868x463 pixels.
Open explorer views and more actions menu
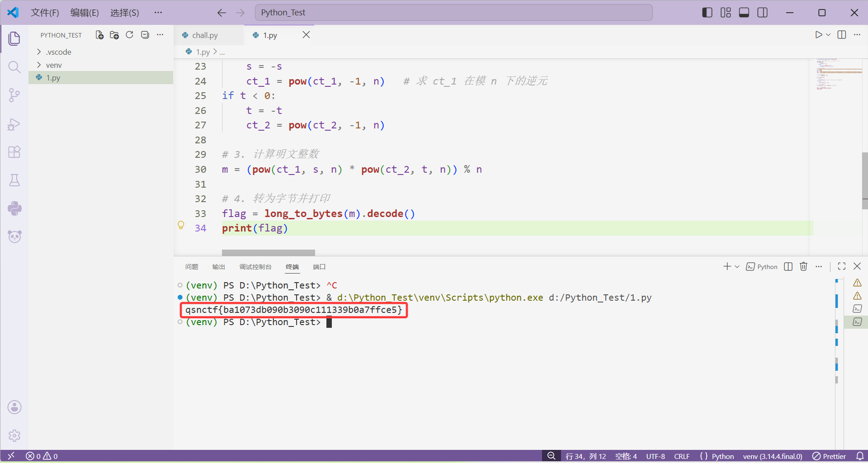(160, 35)
